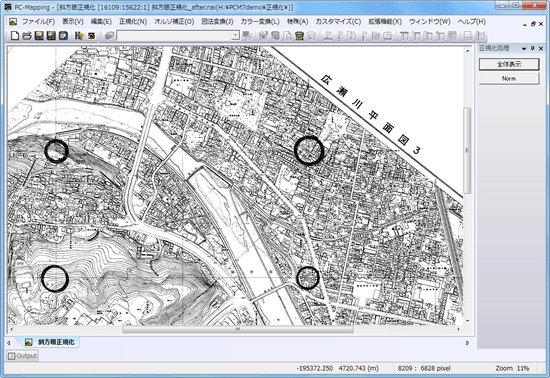Click the open folder toolbar icon
This screenshot has height=378, width=550.
27,35
